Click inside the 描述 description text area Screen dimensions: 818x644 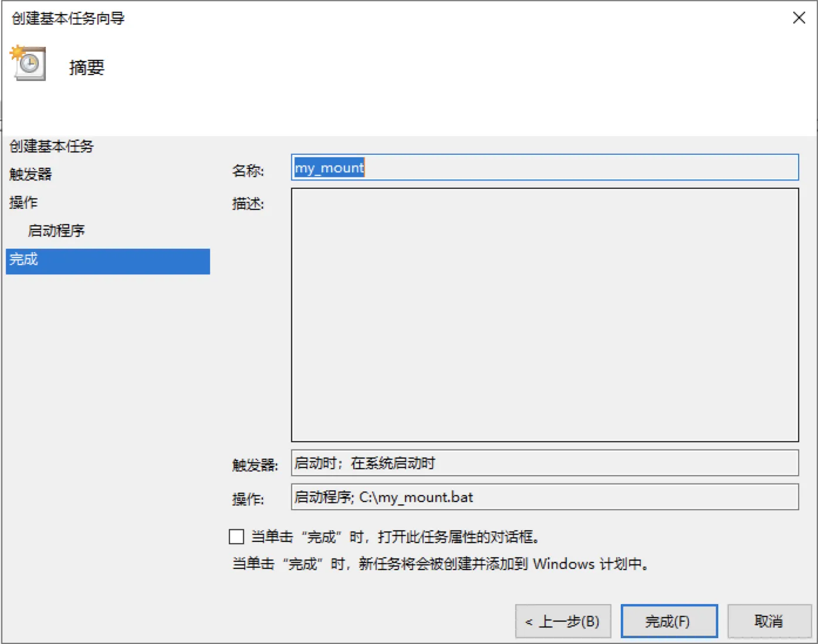545,315
